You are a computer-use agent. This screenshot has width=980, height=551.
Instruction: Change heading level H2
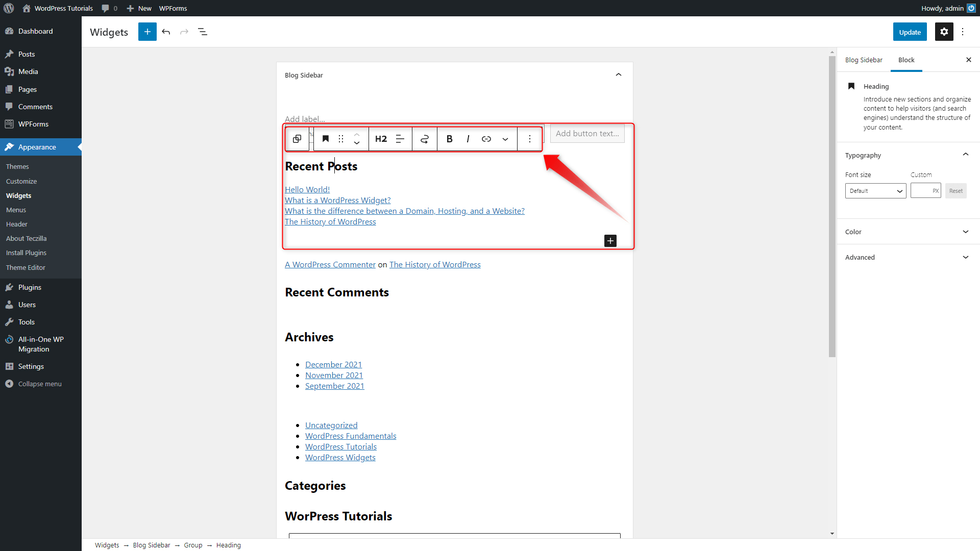tap(381, 139)
